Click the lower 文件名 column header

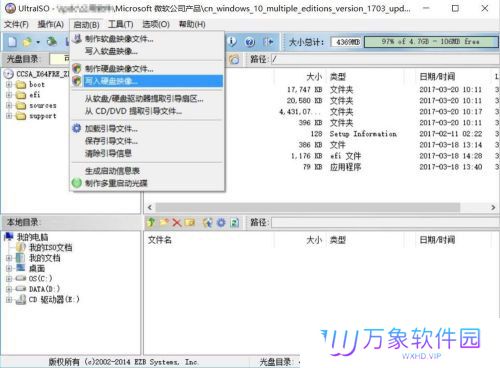(160, 240)
